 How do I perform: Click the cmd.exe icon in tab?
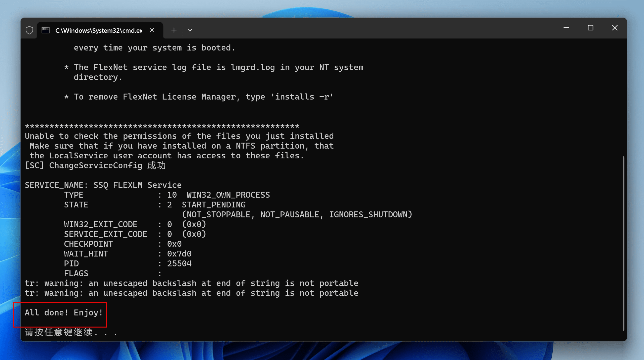46,30
